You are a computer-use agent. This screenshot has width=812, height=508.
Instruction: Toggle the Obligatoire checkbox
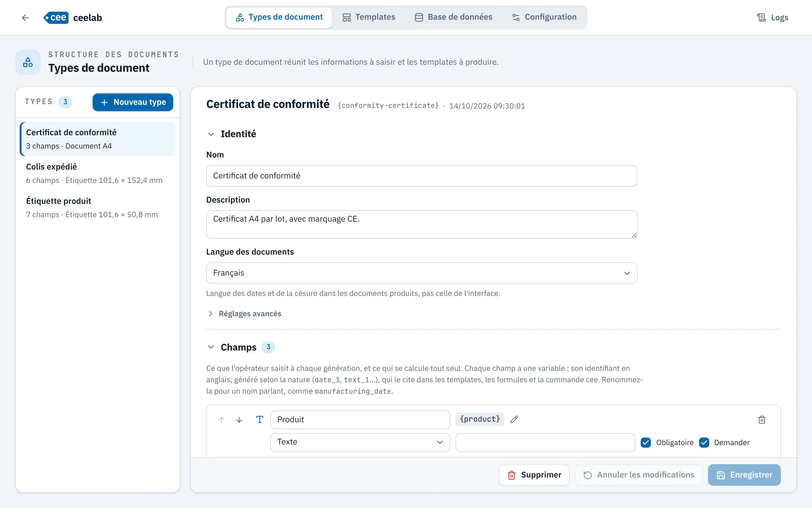point(646,443)
